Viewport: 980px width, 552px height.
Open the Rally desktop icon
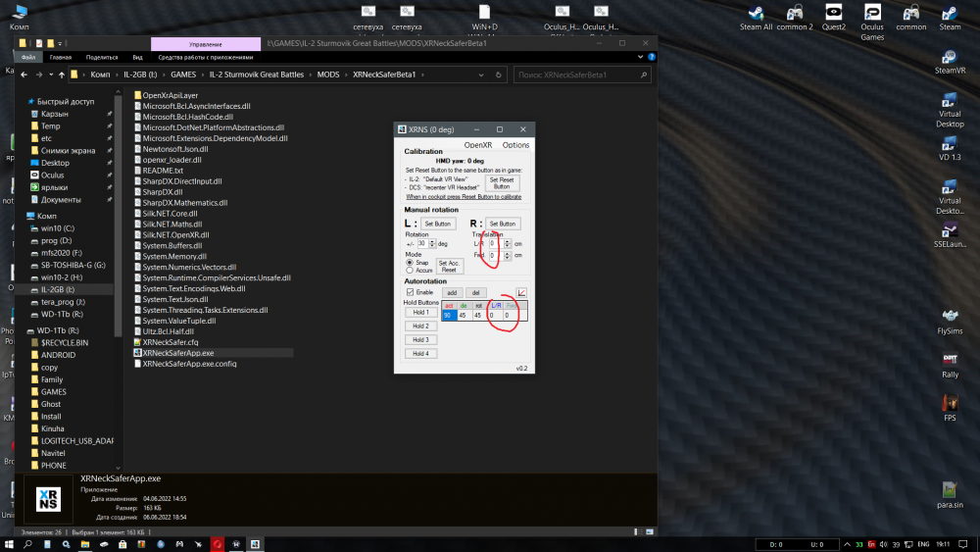coord(950,366)
